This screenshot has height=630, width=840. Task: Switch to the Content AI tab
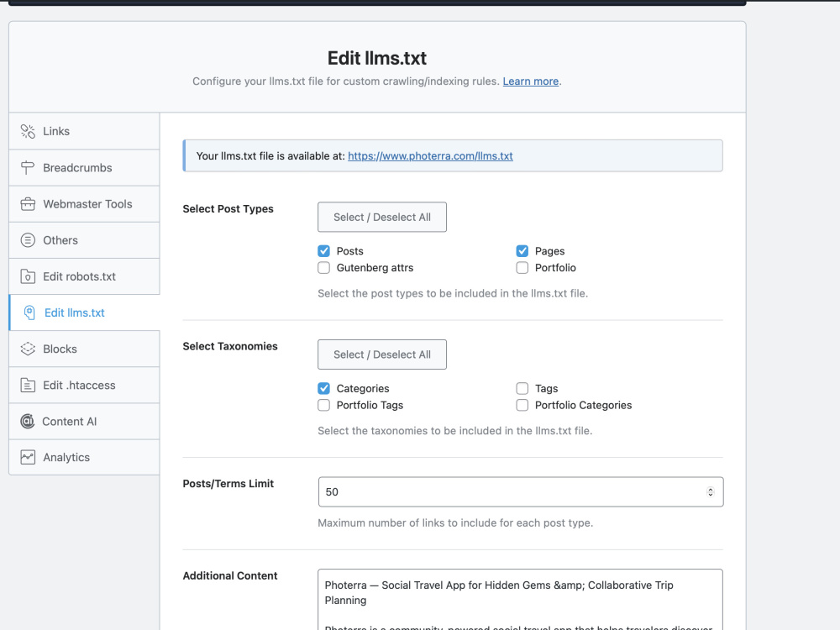pyautogui.click(x=84, y=422)
